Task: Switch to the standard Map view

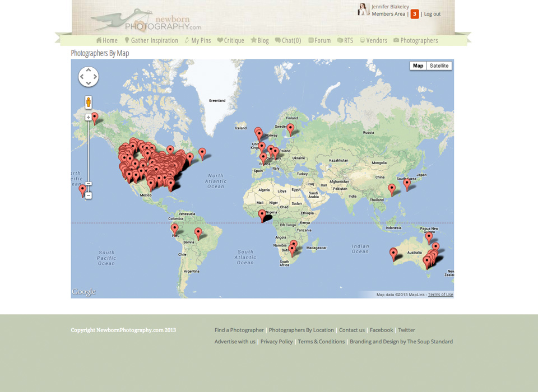Action: click(418, 66)
